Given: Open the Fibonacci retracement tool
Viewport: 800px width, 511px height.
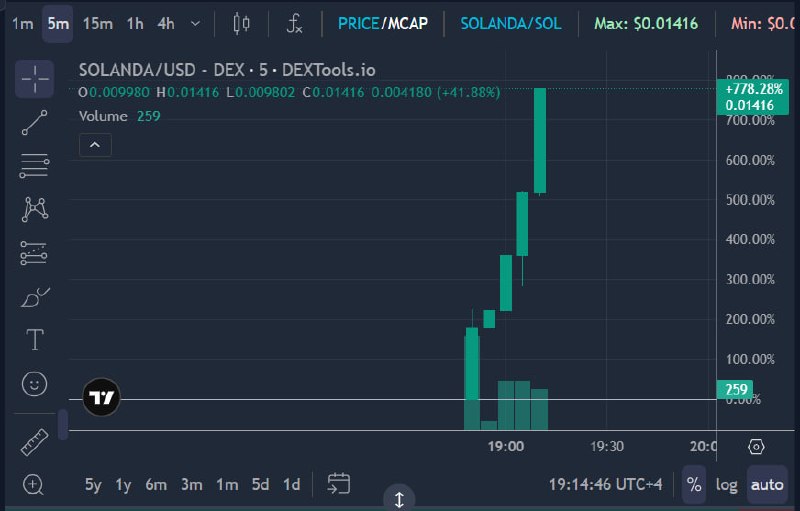Looking at the screenshot, I should coord(35,166).
